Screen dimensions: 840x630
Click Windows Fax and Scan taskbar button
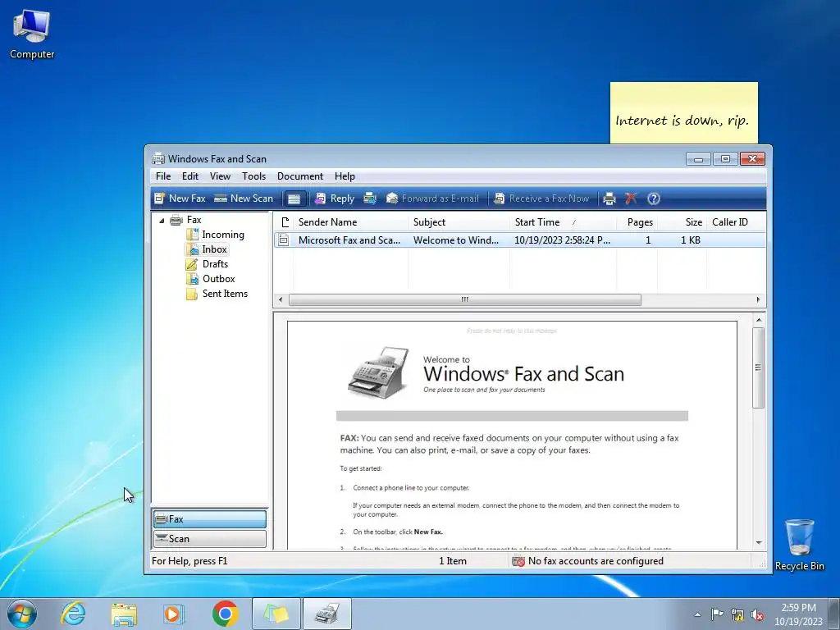pyautogui.click(x=327, y=614)
